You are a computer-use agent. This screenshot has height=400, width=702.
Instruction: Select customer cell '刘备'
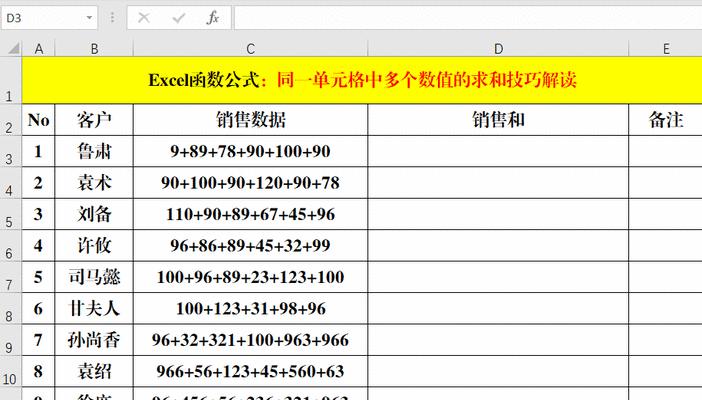click(94, 214)
